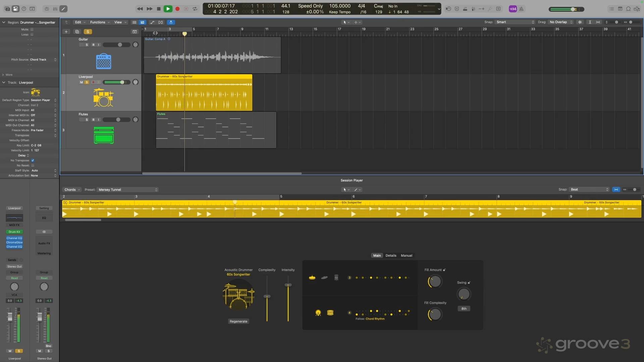Select the toms icon in Session Player
This screenshot has width=644, height=362.
(336, 278)
